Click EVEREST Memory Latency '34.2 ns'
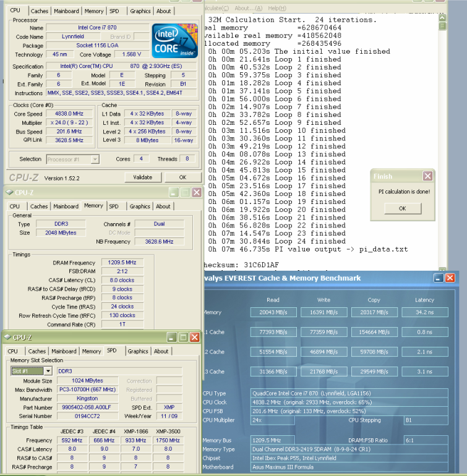This screenshot has width=467, height=476. click(x=425, y=312)
